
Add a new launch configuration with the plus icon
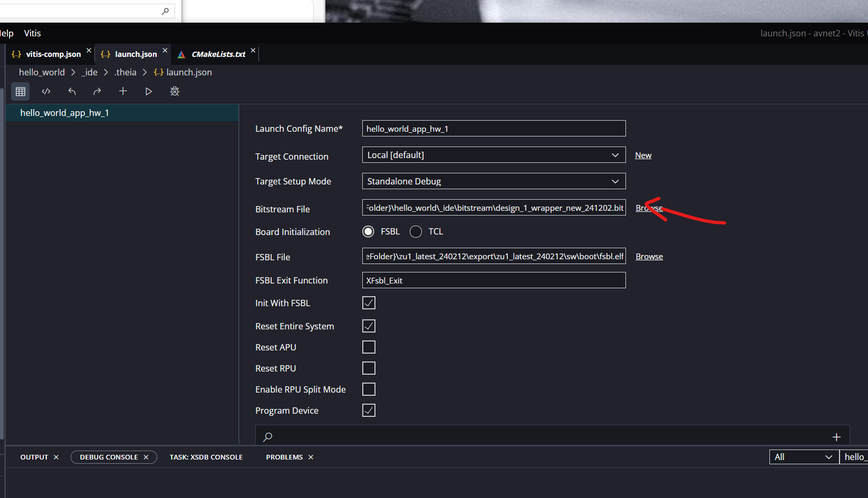[123, 91]
